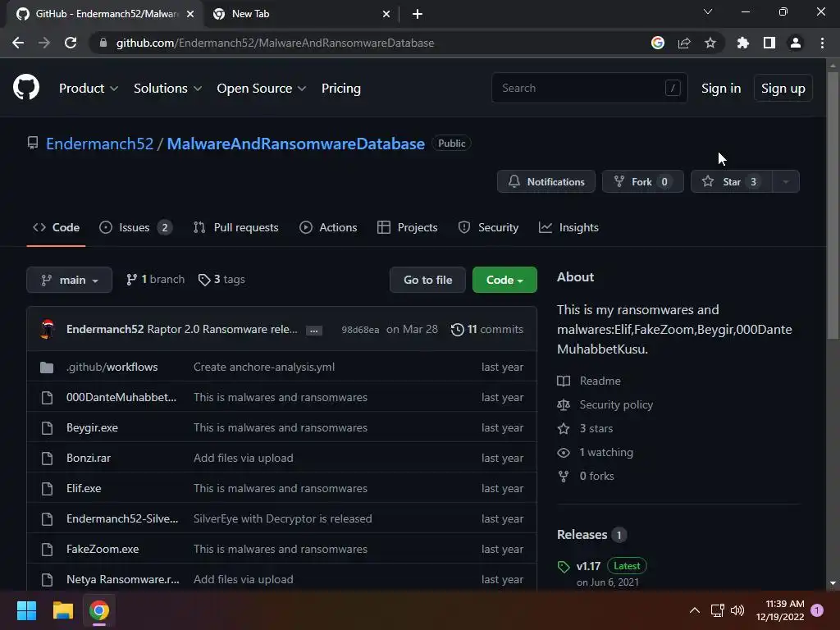Screen dimensions: 840x630
Task: Click the Chrome icon in the taskbar
Action: (x=99, y=610)
